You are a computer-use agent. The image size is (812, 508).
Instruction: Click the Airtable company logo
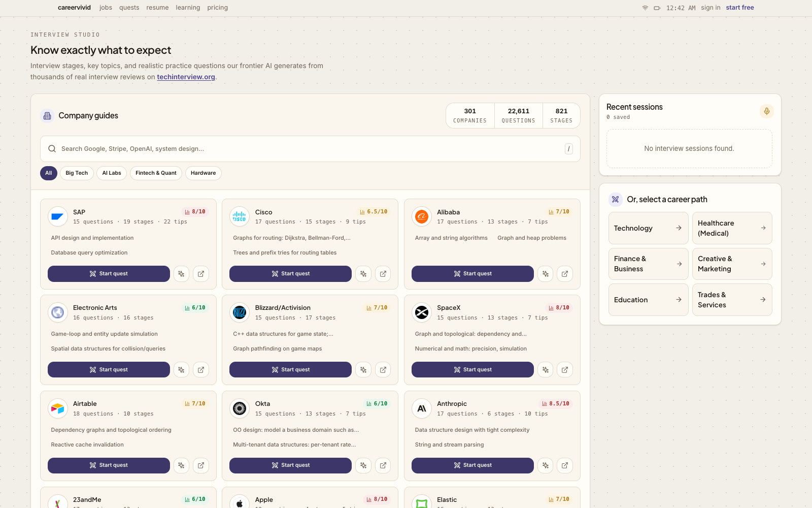(x=58, y=408)
